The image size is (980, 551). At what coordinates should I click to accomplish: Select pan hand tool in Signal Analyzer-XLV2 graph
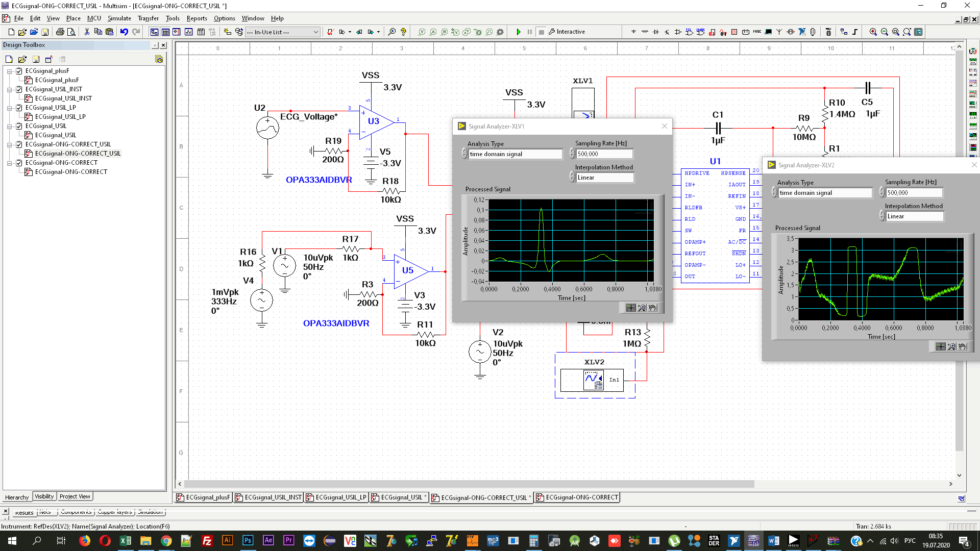tap(962, 346)
